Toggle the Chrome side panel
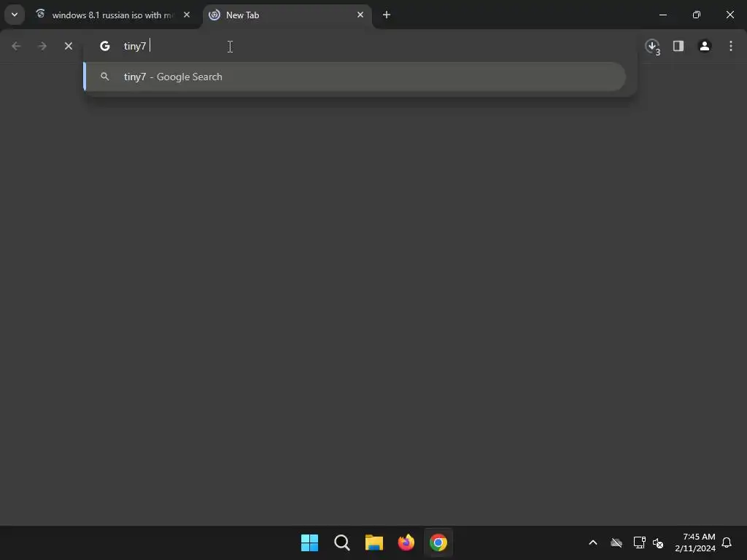Viewport: 747px width, 560px height. (678, 46)
